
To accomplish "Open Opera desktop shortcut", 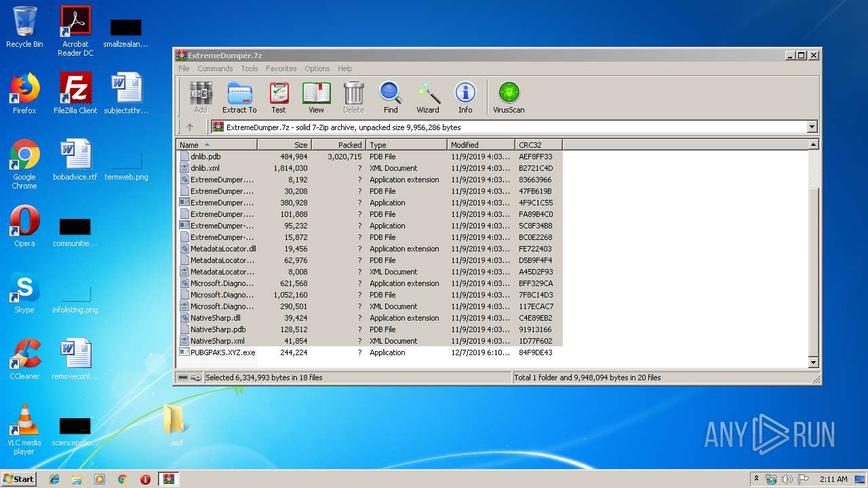I will click(x=24, y=226).
